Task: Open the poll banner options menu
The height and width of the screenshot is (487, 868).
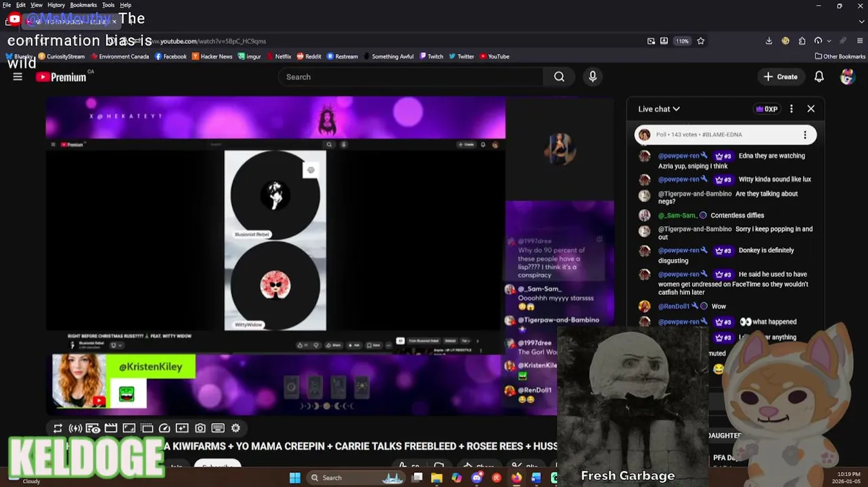Action: (x=804, y=135)
